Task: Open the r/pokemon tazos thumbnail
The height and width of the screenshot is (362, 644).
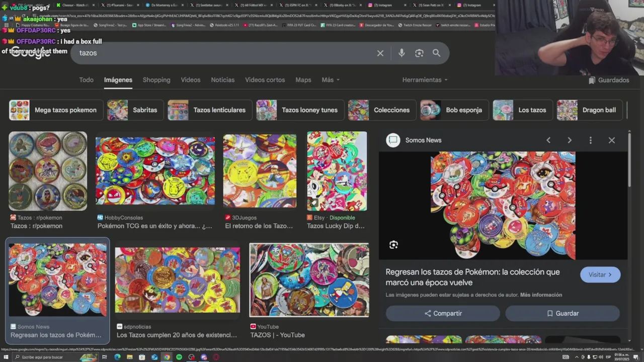Action: coord(48,171)
